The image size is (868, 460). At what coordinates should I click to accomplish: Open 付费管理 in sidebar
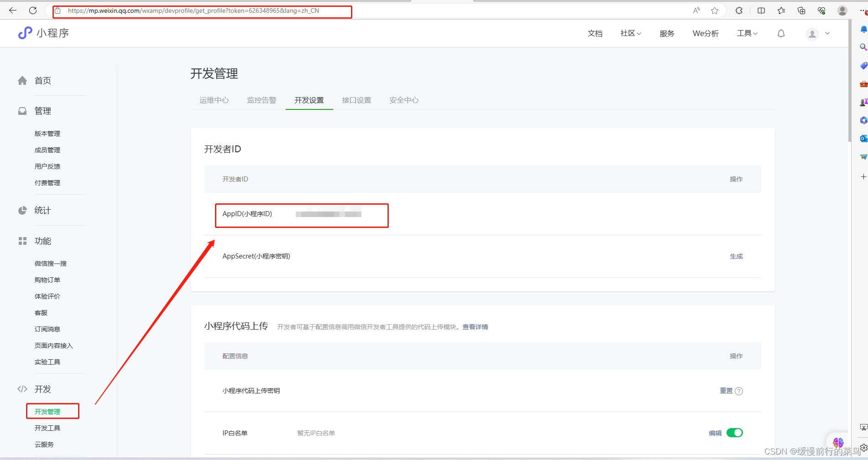click(47, 183)
